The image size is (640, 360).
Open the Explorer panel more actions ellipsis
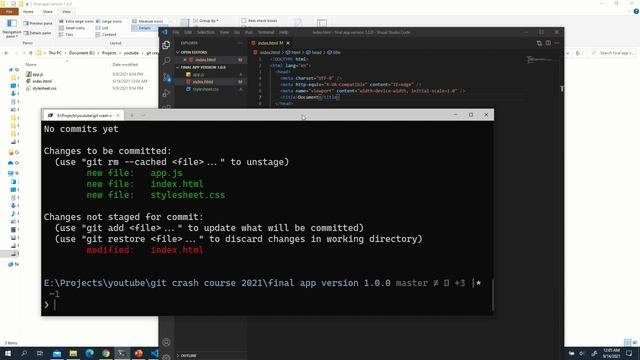tap(239, 43)
